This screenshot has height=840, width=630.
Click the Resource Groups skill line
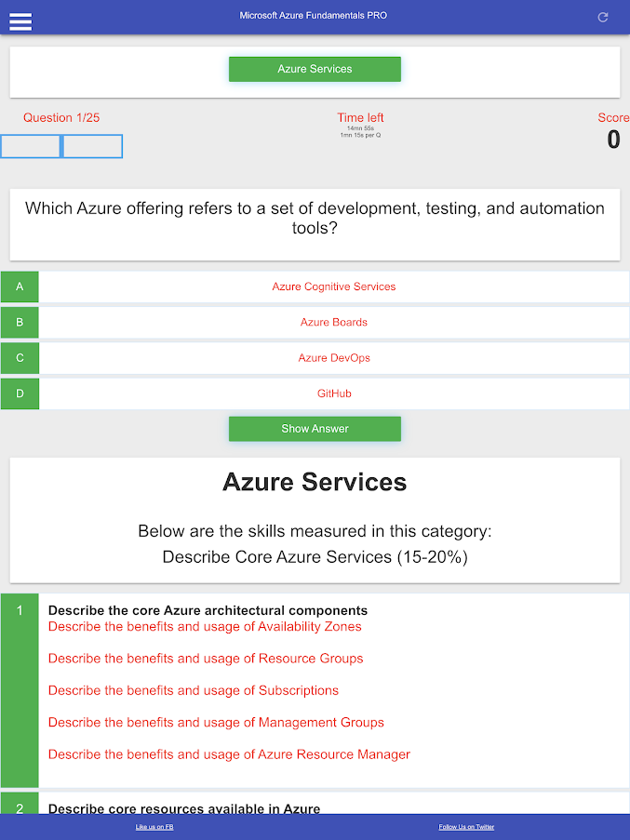point(206,659)
